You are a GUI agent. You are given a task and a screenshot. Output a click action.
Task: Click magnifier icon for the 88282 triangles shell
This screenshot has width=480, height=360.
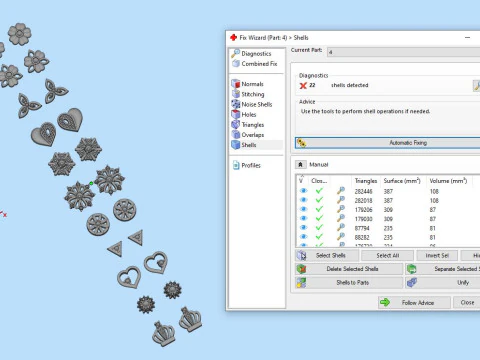pyautogui.click(x=341, y=237)
